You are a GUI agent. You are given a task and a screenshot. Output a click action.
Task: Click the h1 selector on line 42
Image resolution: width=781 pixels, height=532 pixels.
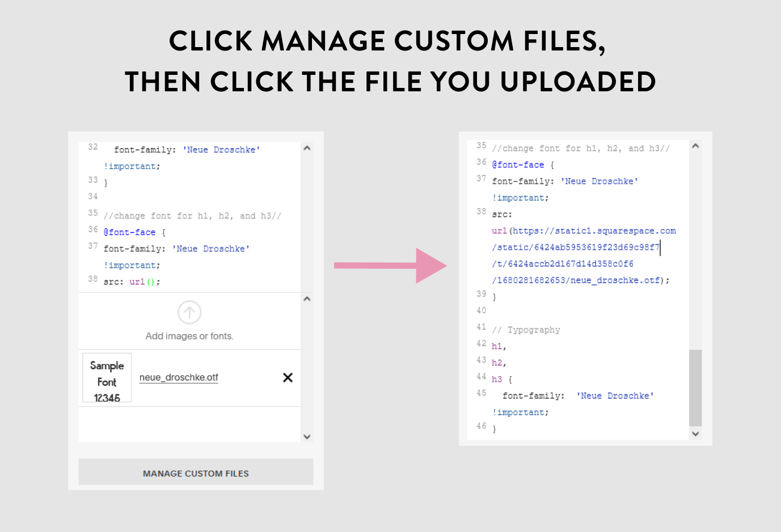tap(497, 346)
